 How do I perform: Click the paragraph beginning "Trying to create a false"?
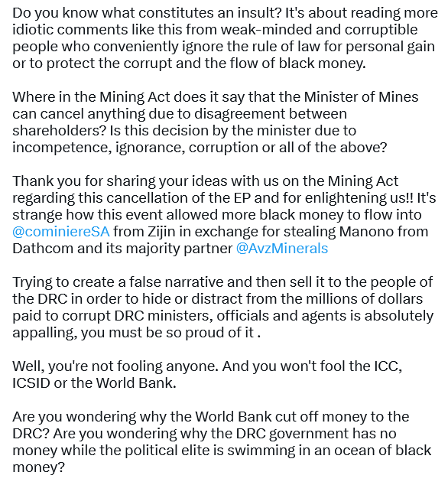click(x=223, y=308)
